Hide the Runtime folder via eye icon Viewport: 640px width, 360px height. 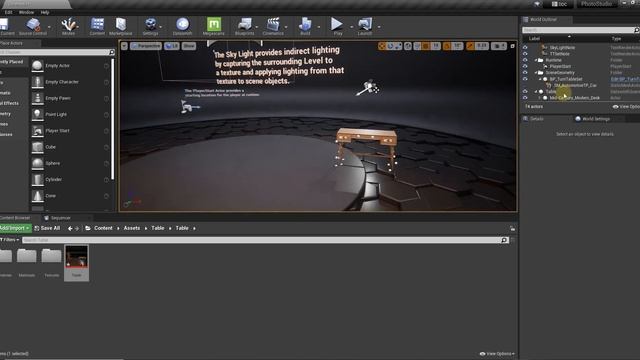point(525,60)
